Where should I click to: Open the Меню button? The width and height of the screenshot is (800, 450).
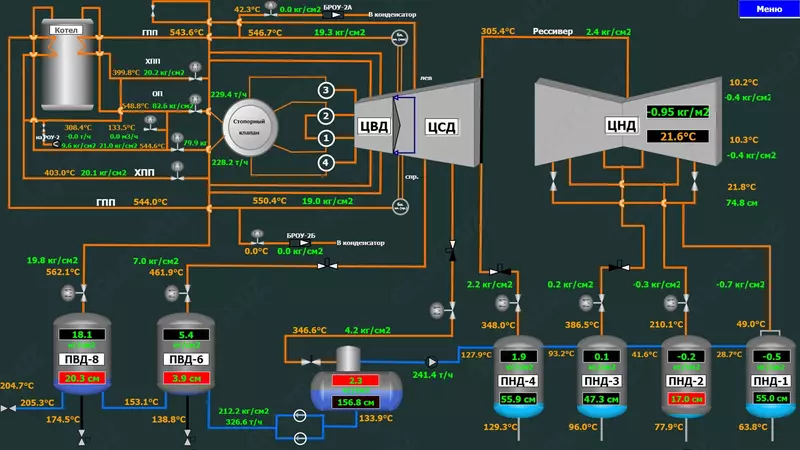tap(769, 9)
